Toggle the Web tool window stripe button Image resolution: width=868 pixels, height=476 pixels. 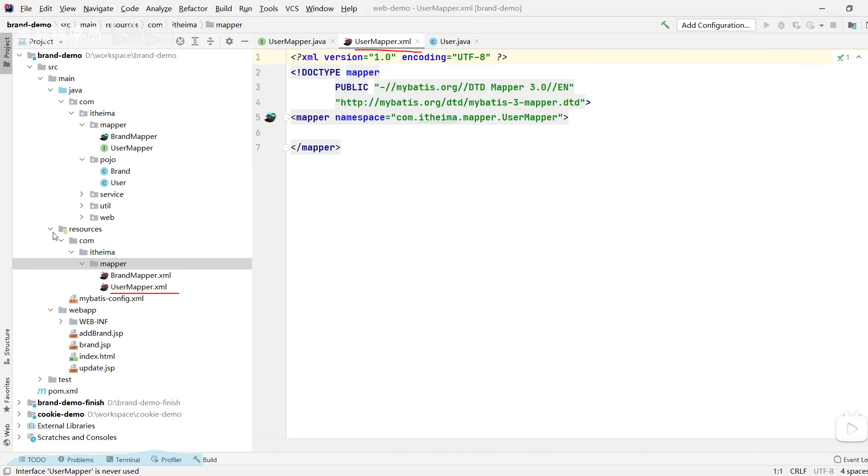click(x=6, y=434)
